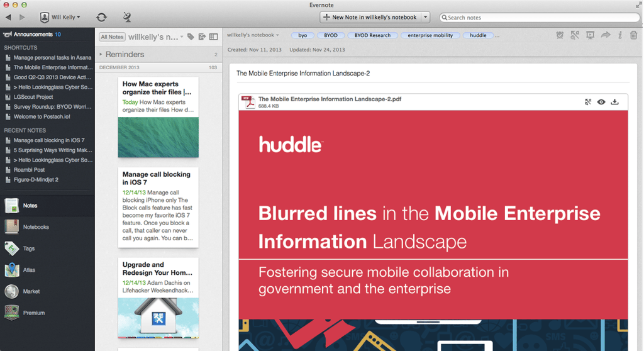Viewport: 644px width, 351px height.
Task: Click the SHORTCUTS section header
Action: click(x=21, y=48)
